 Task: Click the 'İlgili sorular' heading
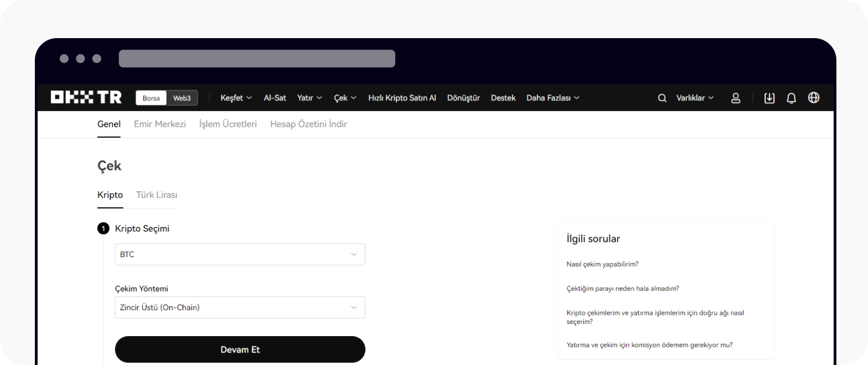pos(593,239)
